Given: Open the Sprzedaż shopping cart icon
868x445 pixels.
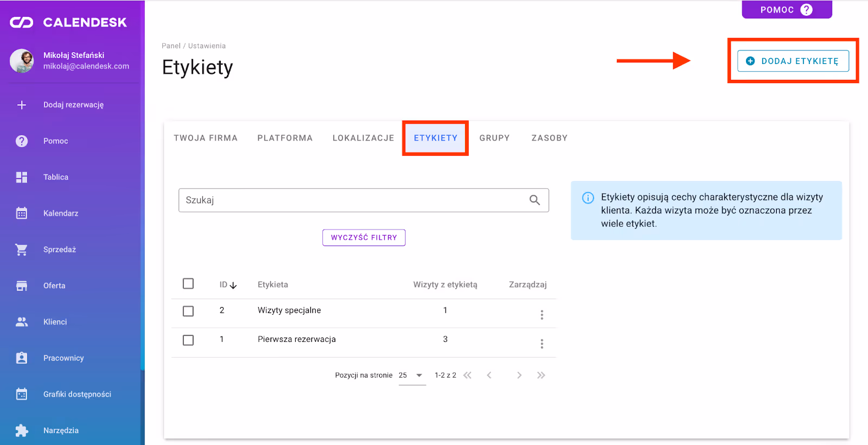Looking at the screenshot, I should [22, 250].
